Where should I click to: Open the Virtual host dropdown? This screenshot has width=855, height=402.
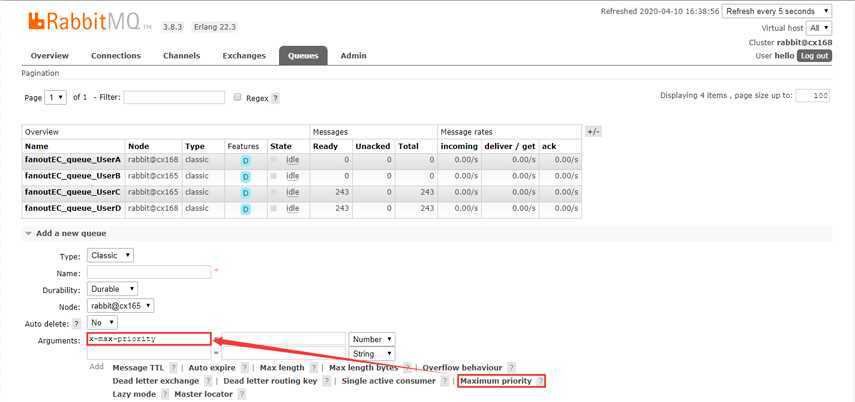click(820, 28)
